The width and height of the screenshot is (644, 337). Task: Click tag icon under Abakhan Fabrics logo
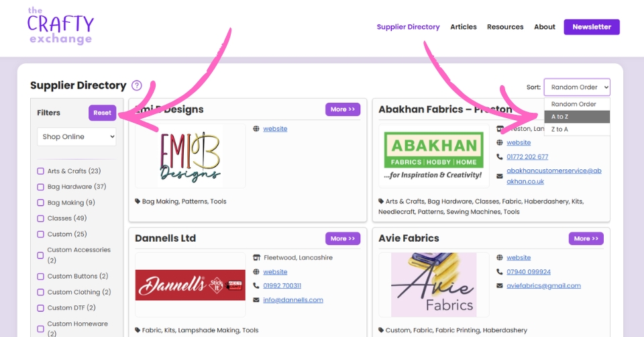(382, 201)
